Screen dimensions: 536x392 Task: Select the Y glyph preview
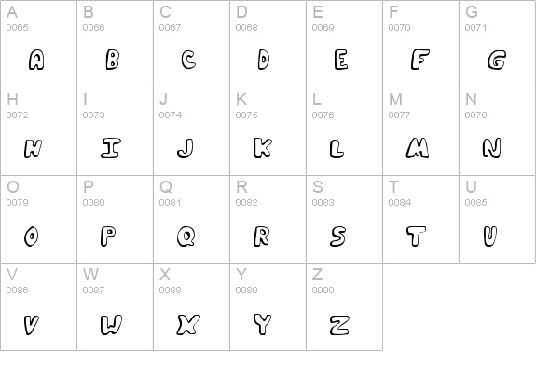coord(263,324)
